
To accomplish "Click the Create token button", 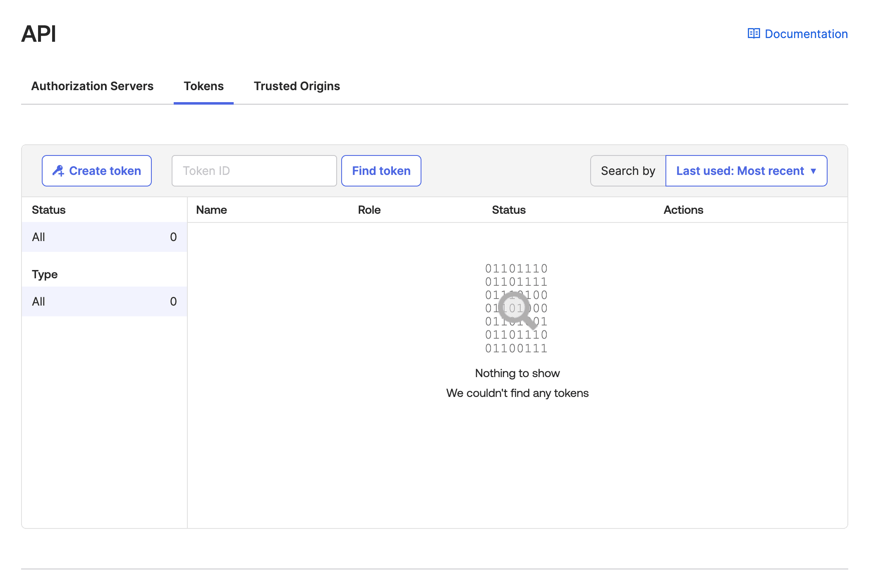I will click(x=96, y=171).
